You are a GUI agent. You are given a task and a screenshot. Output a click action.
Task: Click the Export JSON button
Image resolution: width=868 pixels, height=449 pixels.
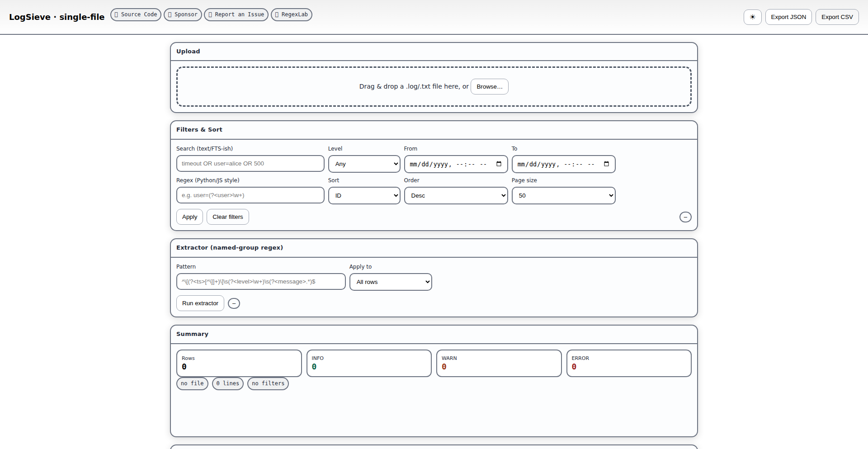pos(788,17)
